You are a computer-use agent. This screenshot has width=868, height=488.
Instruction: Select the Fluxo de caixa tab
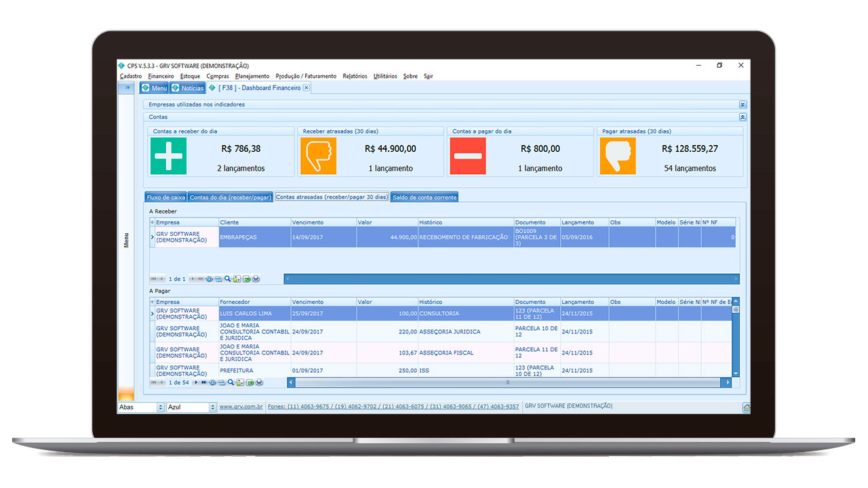pos(166,197)
